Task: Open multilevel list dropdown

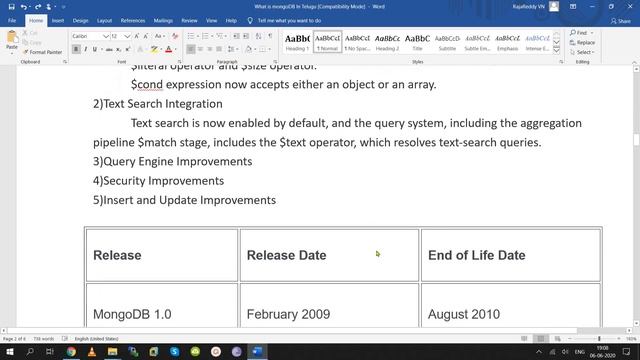Action: coord(221,36)
